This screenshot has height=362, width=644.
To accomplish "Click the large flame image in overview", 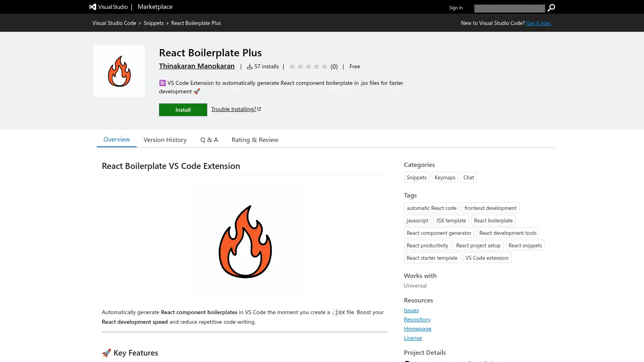I will [x=245, y=241].
